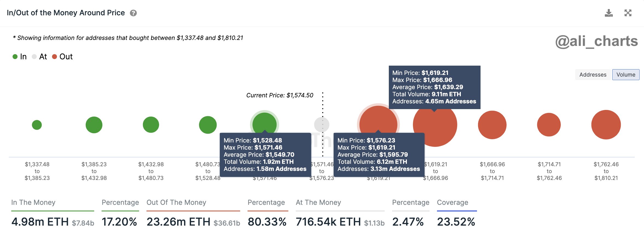Select the gray At legend marker
The image size is (644, 239).
(34, 56)
